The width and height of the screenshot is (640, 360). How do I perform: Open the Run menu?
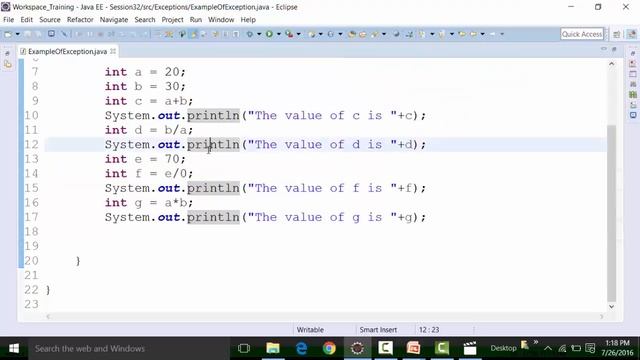tap(196, 20)
